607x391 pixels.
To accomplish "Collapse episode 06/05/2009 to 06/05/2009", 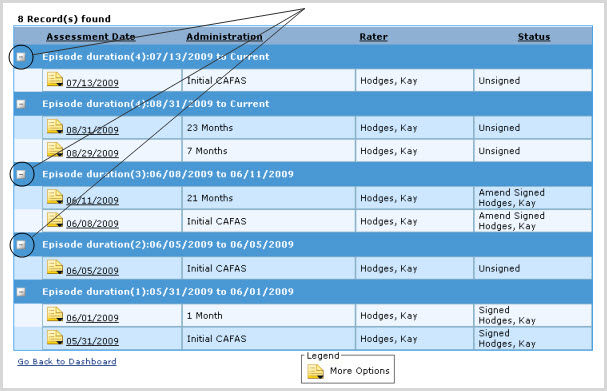I will [x=21, y=245].
